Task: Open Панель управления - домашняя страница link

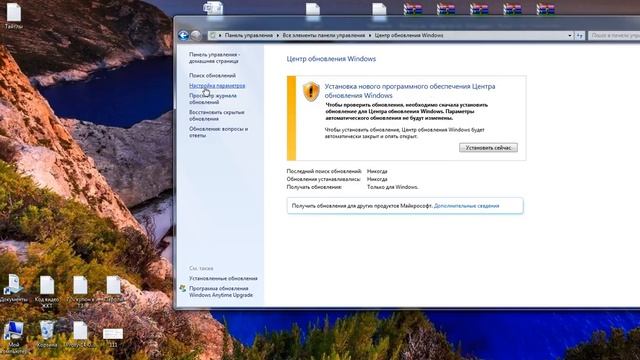Action: click(214, 58)
